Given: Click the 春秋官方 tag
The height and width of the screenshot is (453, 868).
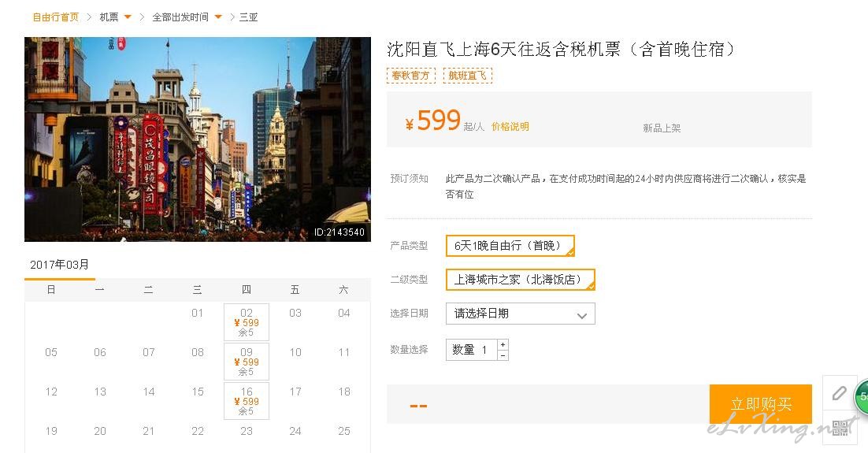Looking at the screenshot, I should (410, 76).
